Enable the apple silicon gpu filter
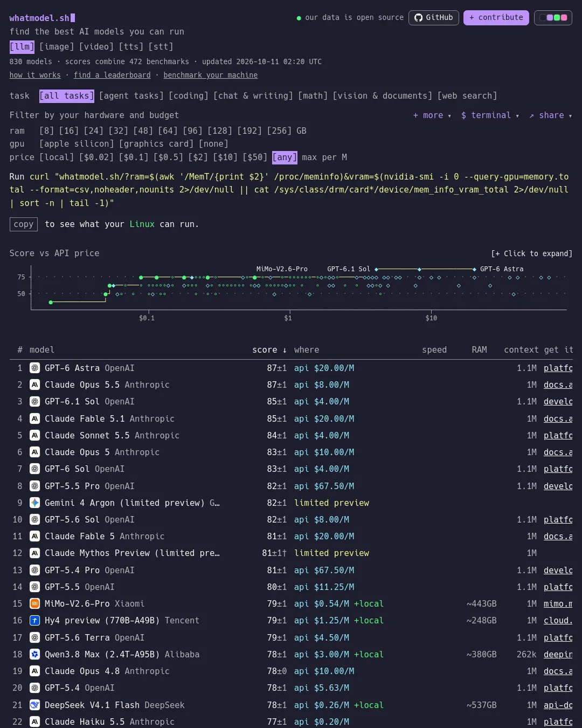582x728 pixels. [77, 144]
